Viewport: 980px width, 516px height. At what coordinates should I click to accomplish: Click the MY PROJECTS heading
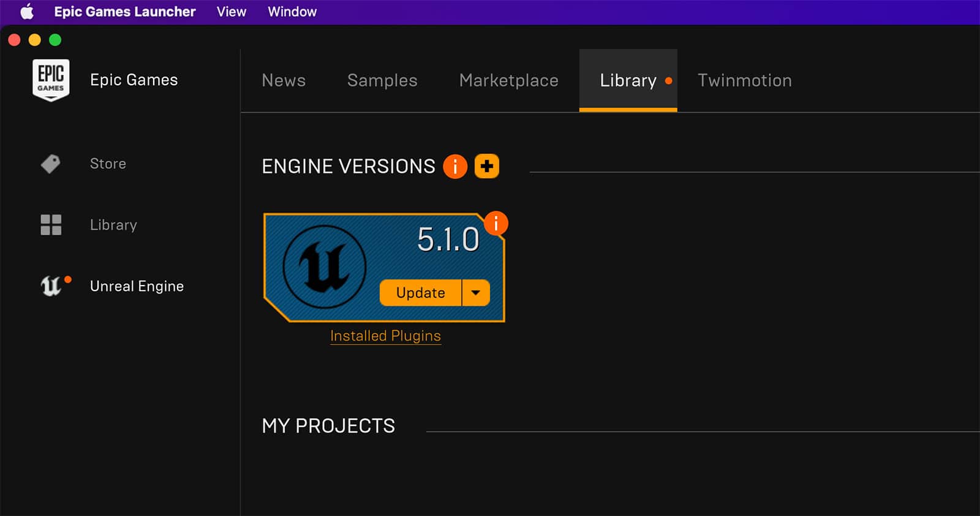[328, 426]
